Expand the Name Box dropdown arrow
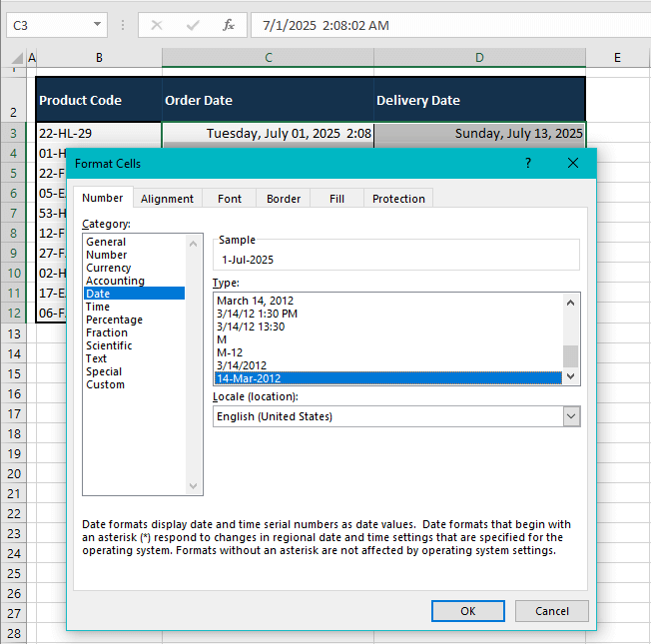 (x=97, y=25)
